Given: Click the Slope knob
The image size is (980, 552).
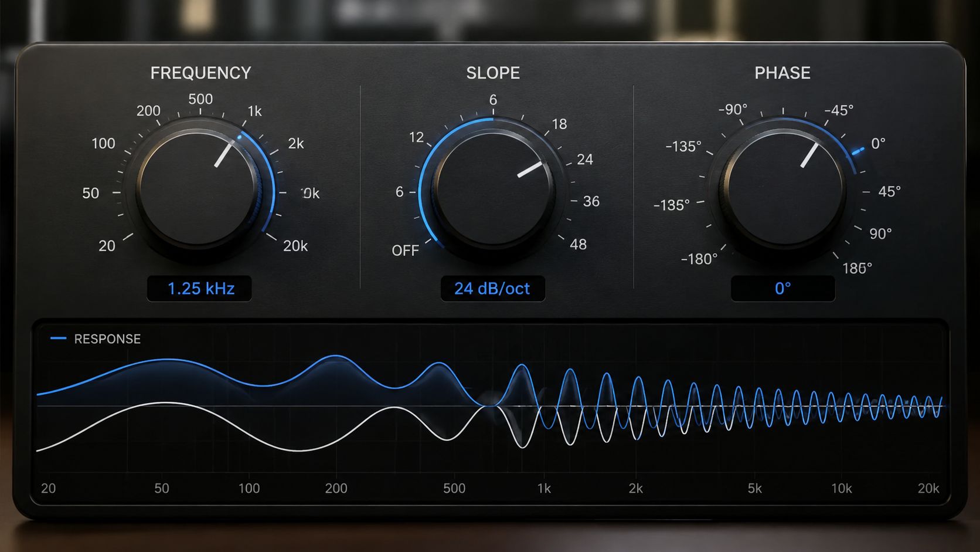Looking at the screenshot, I should click(x=493, y=189).
